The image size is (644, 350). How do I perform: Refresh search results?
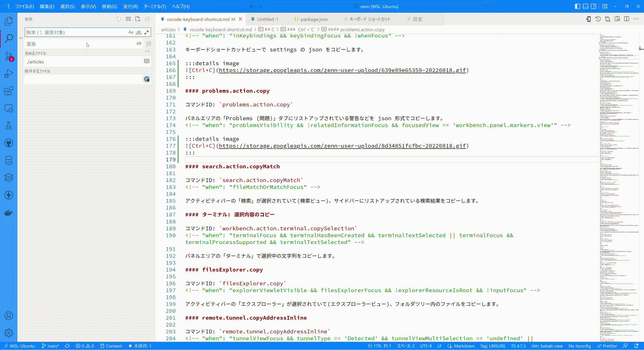119,19
